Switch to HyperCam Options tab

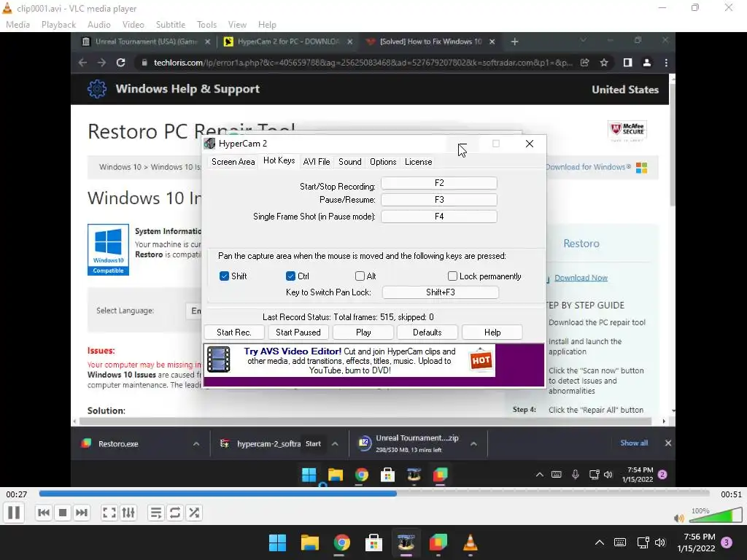click(383, 162)
